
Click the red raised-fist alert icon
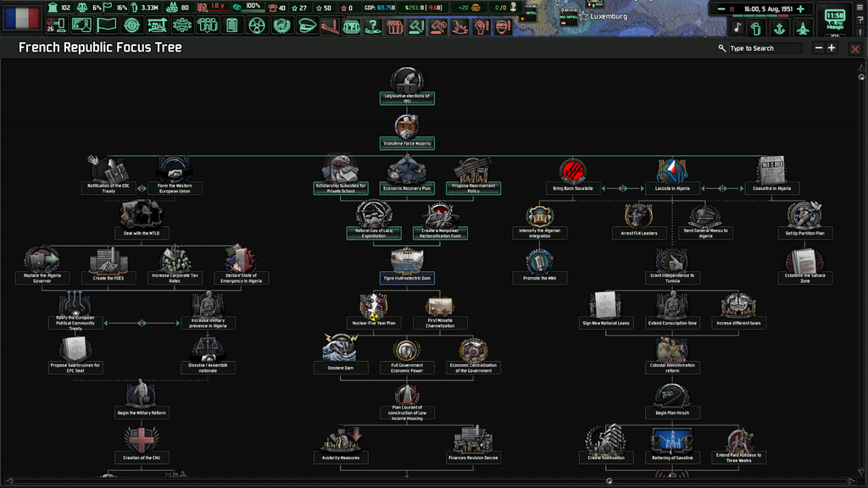[481, 26]
